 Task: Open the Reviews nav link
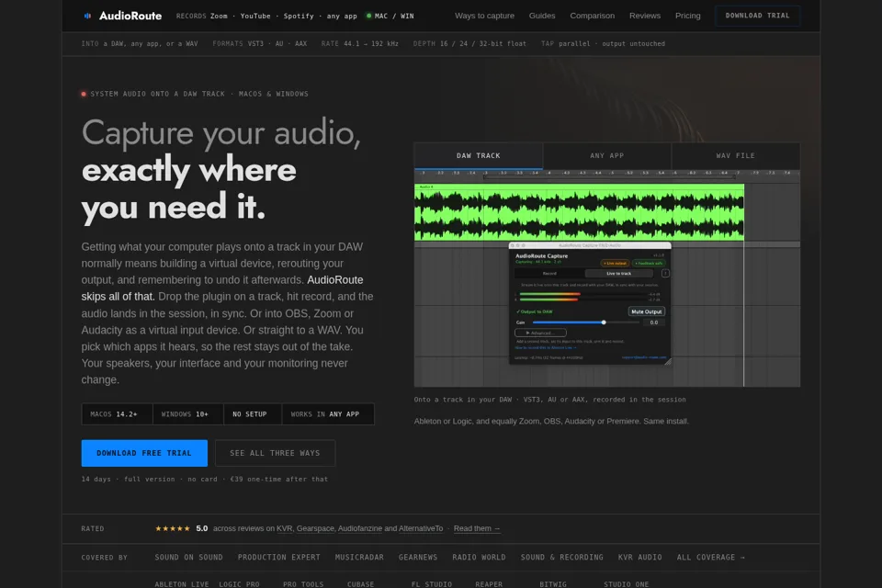(645, 16)
